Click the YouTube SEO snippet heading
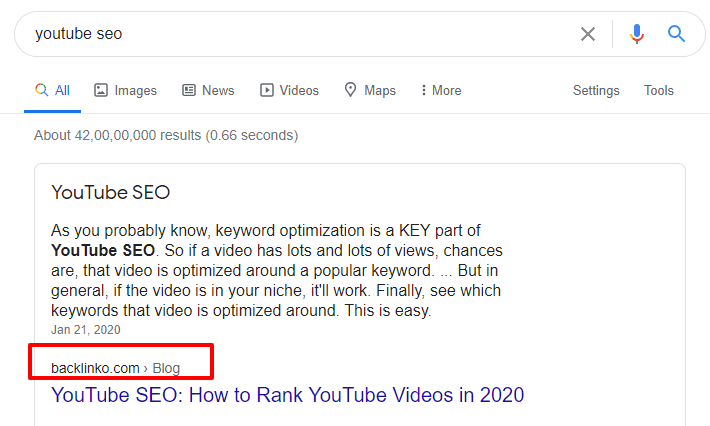The image size is (710, 426). click(110, 192)
